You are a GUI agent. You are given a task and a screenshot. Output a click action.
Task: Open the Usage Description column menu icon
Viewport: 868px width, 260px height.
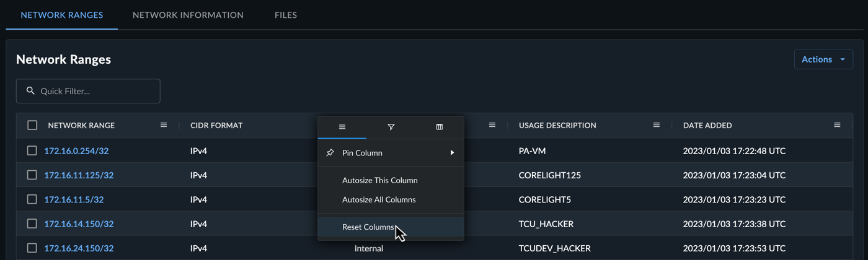tap(656, 125)
